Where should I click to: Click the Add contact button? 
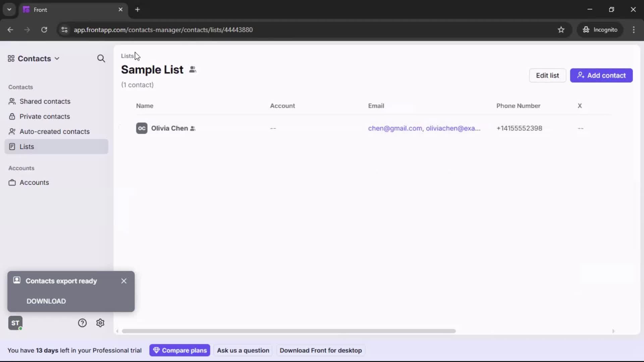[x=601, y=75]
